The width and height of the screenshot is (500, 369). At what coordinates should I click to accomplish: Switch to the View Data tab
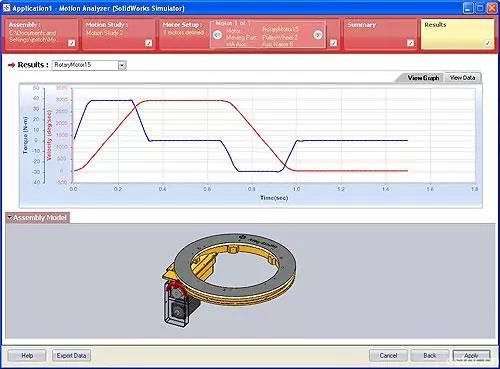pyautogui.click(x=463, y=78)
